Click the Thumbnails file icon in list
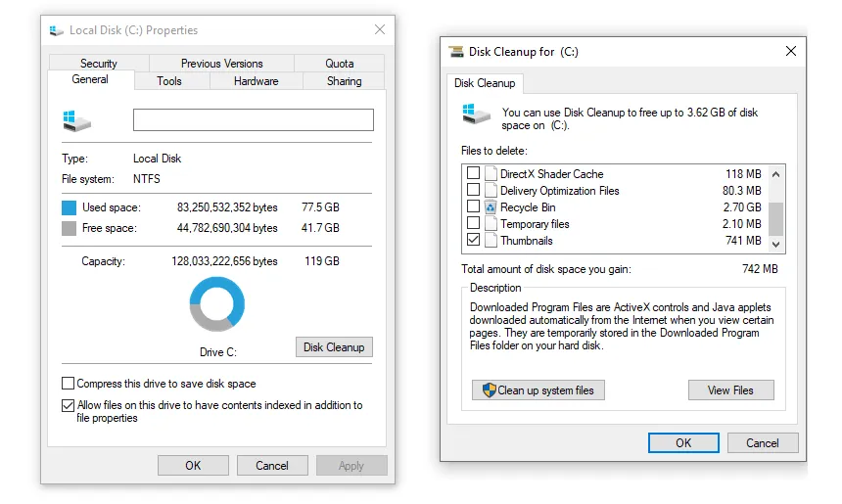 coord(491,241)
